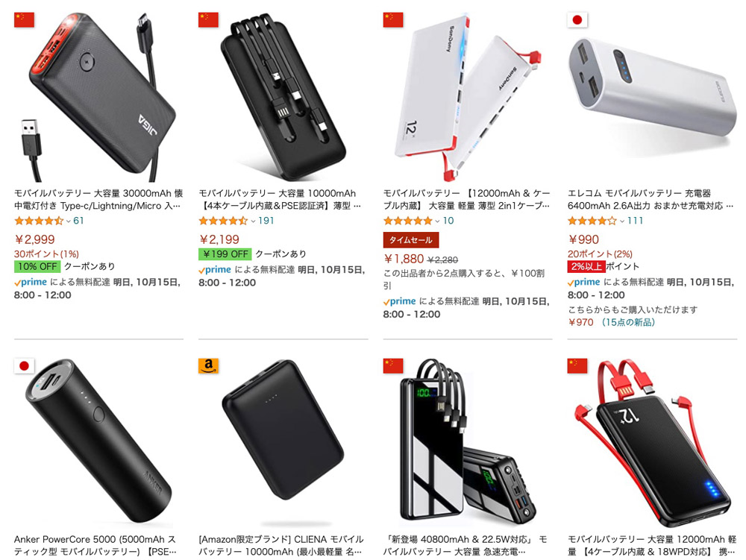Image resolution: width=746 pixels, height=560 pixels.
Task: Click the China flag badge on JIGA battery
Action: coord(25,20)
